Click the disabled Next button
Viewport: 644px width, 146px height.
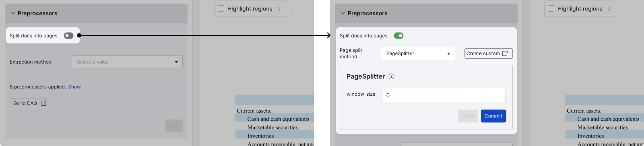(x=173, y=126)
